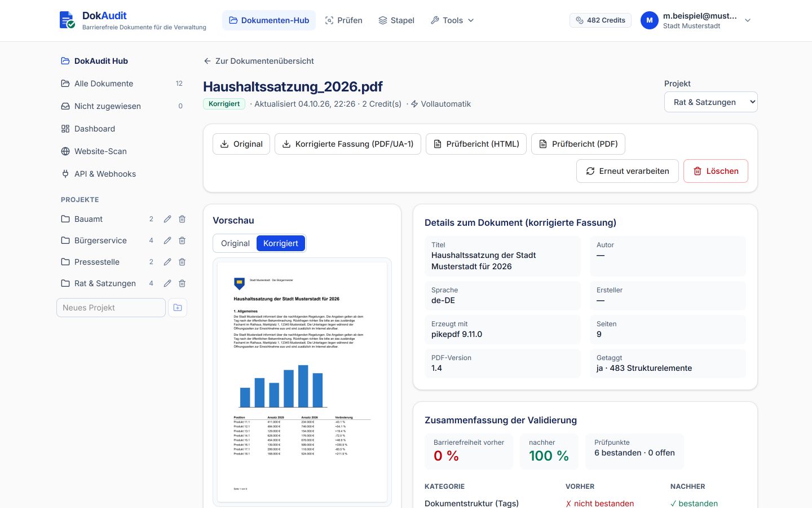The height and width of the screenshot is (508, 812).
Task: Remove the Pressestelle project via trash icon
Action: point(182,262)
